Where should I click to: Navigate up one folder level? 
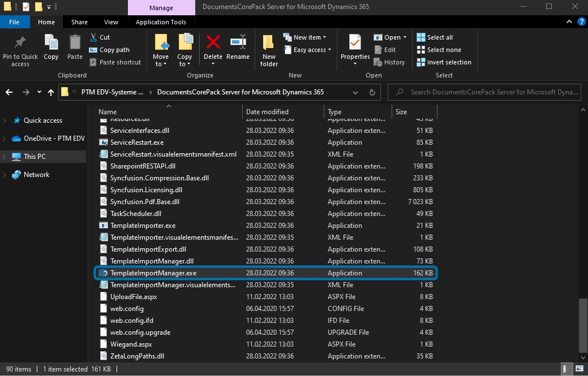click(51, 92)
